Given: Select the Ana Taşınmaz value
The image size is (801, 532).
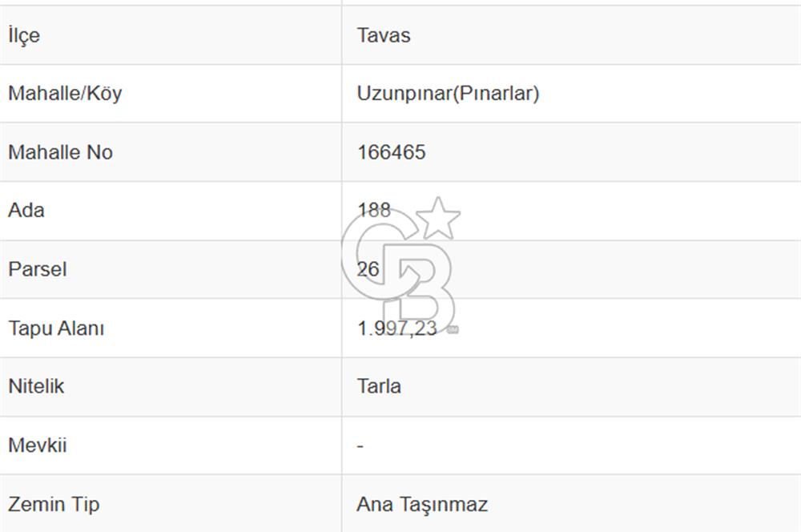Looking at the screenshot, I should pyautogui.click(x=422, y=505).
